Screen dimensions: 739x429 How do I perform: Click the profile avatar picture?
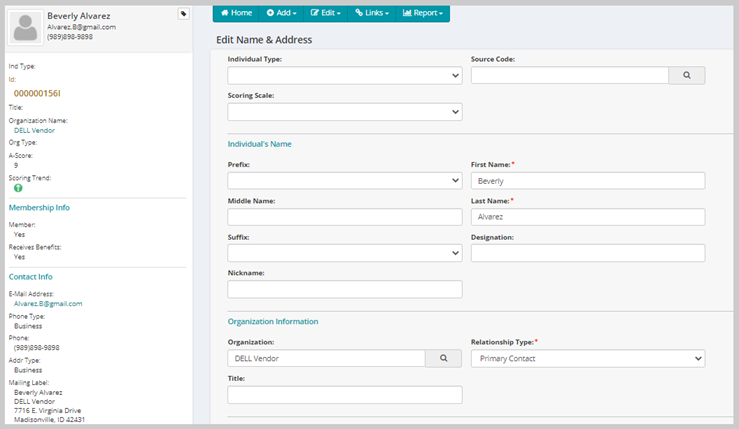pyautogui.click(x=25, y=27)
